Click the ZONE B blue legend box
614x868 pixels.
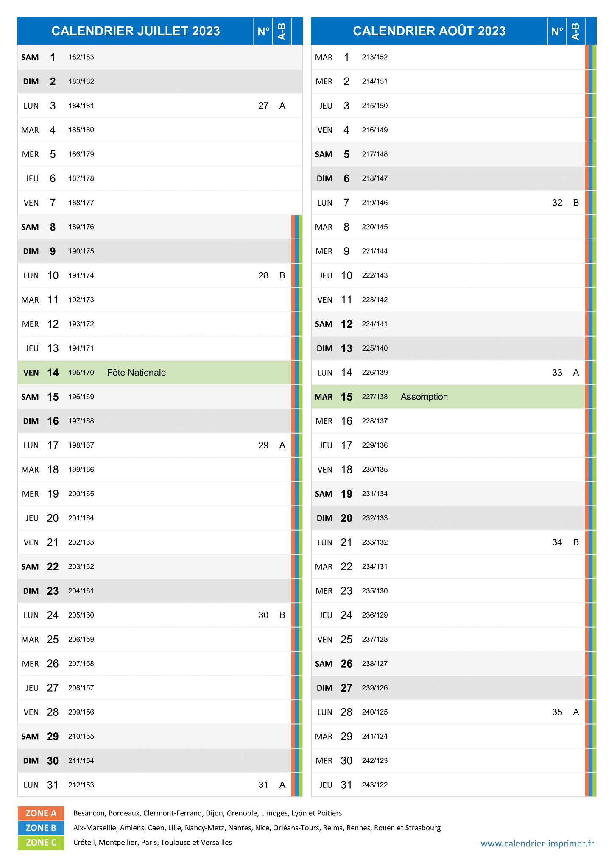coord(41,828)
